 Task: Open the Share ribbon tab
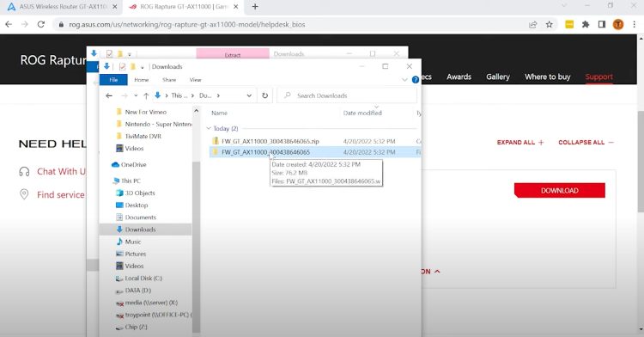click(169, 80)
